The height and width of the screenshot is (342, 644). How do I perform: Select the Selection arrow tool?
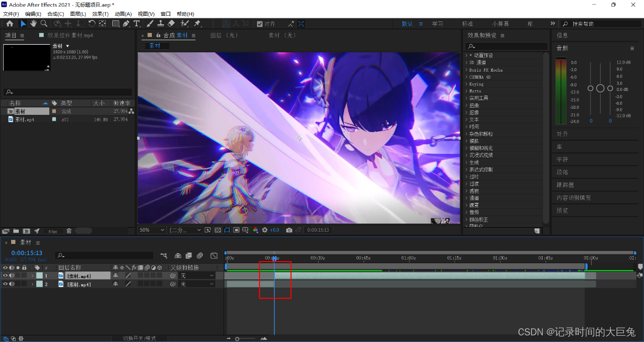pyautogui.click(x=23, y=23)
